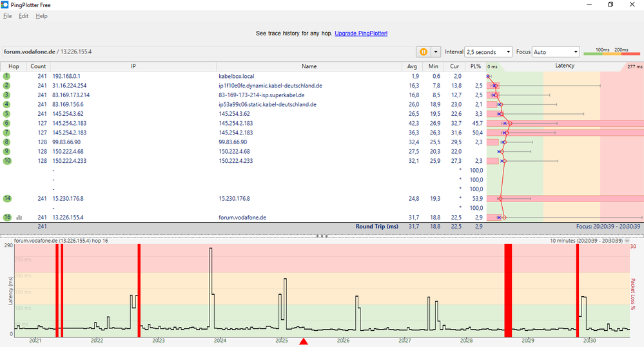Open the 10 minutes time range dropdown arrow
This screenshot has height=347, width=644.
click(627, 241)
